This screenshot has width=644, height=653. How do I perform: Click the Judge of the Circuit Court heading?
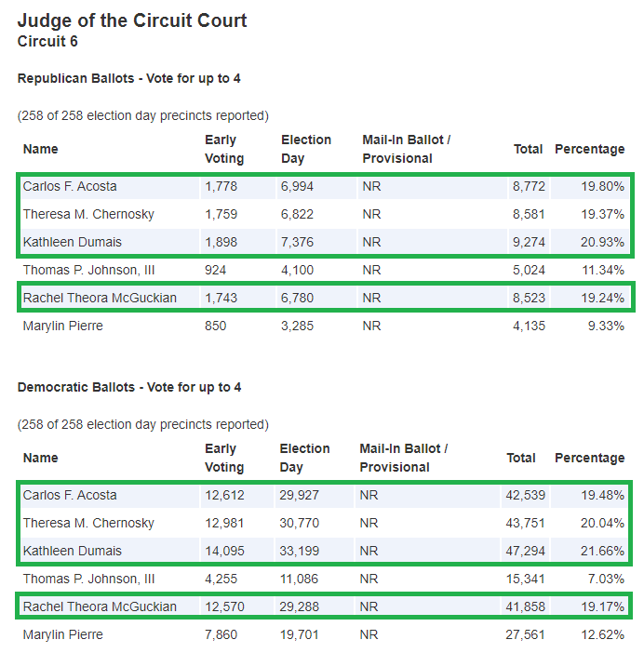tap(132, 20)
